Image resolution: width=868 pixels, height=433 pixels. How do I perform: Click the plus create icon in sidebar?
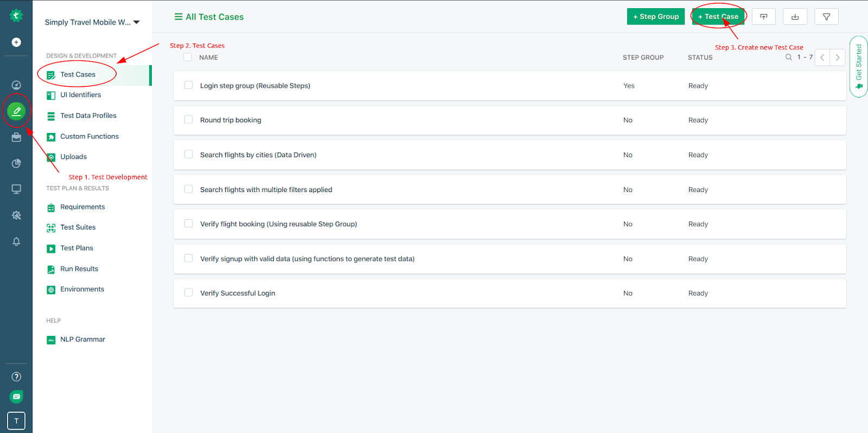(16, 42)
